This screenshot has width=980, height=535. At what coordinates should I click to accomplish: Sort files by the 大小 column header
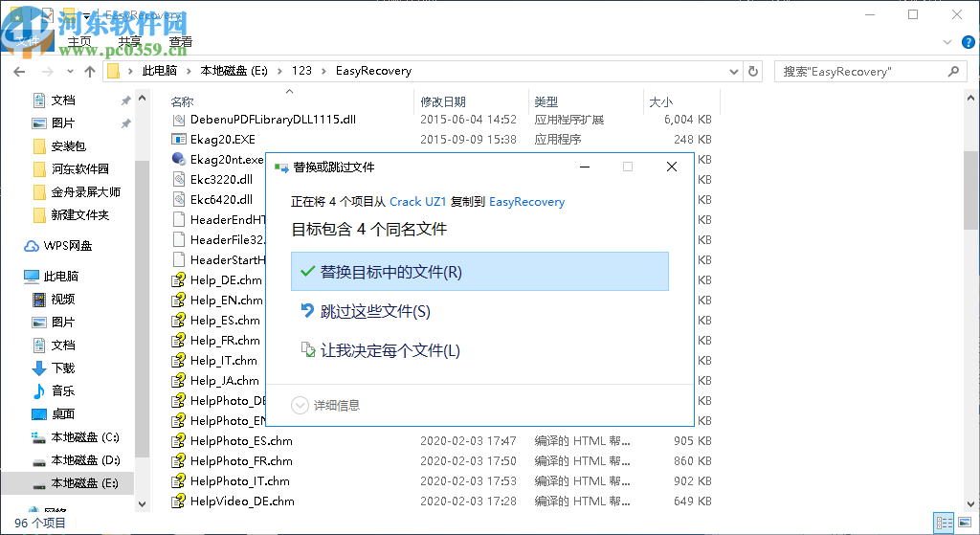tap(660, 101)
